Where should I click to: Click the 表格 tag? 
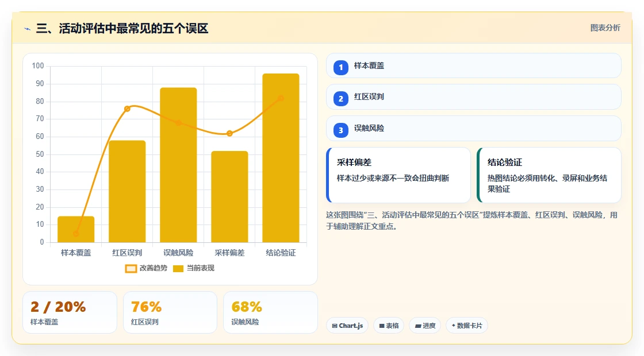pos(389,326)
